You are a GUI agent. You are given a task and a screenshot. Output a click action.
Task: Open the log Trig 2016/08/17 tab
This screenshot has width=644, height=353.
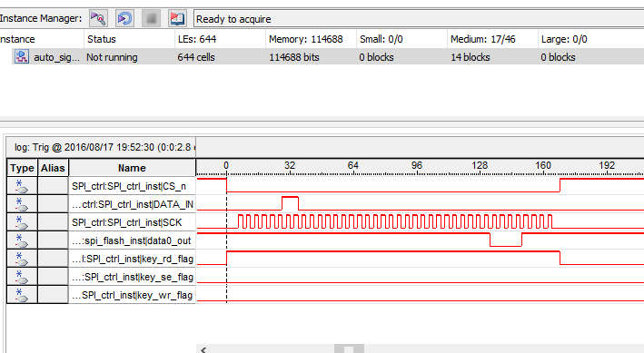(102, 147)
